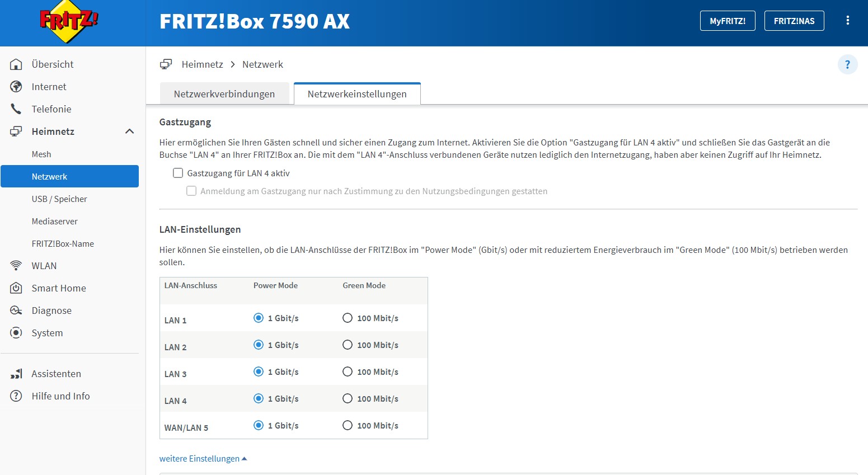868x475 pixels.
Task: Select 100 Mbit/s for WAN/LAN 5
Action: [x=348, y=425]
